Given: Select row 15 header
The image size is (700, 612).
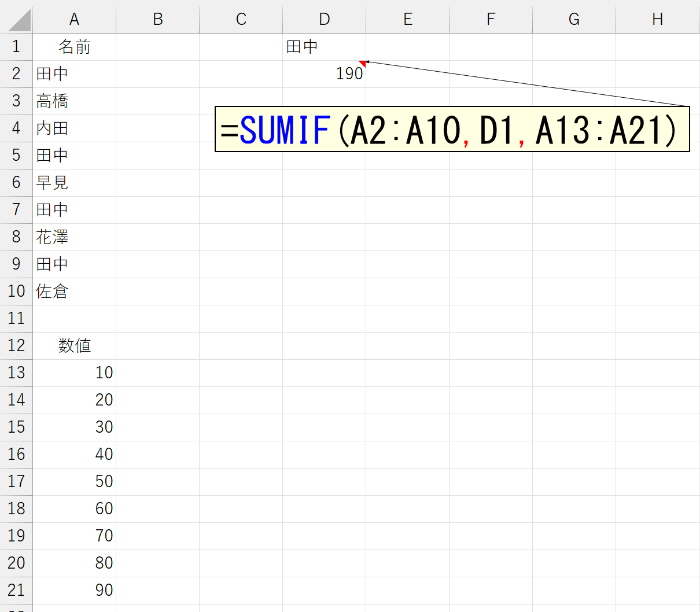Looking at the screenshot, I should point(16,427).
